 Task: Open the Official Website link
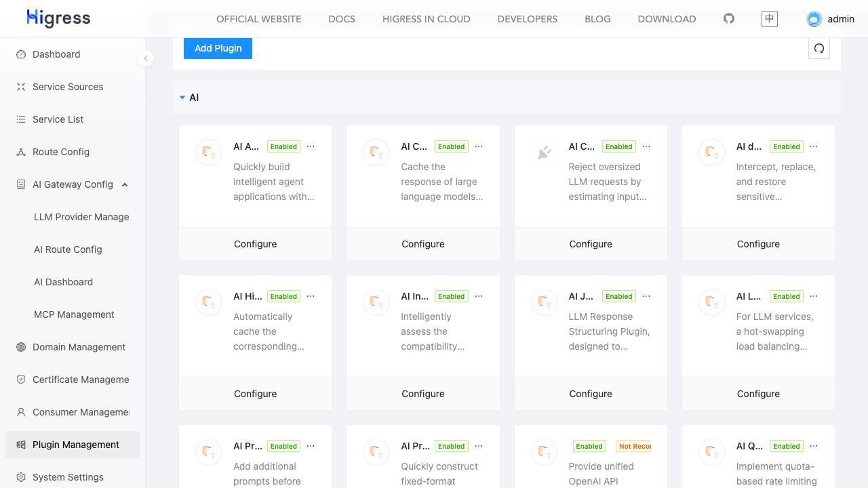pyautogui.click(x=259, y=19)
